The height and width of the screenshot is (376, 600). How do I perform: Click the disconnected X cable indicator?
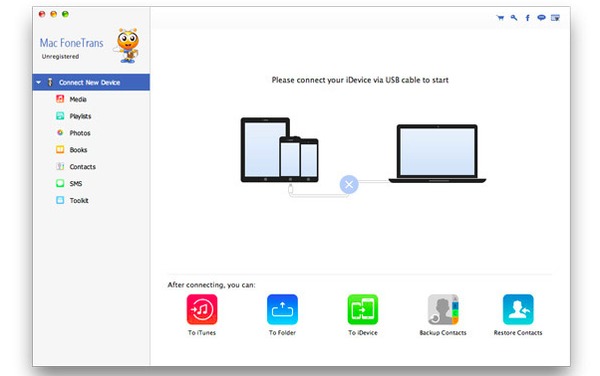[349, 184]
